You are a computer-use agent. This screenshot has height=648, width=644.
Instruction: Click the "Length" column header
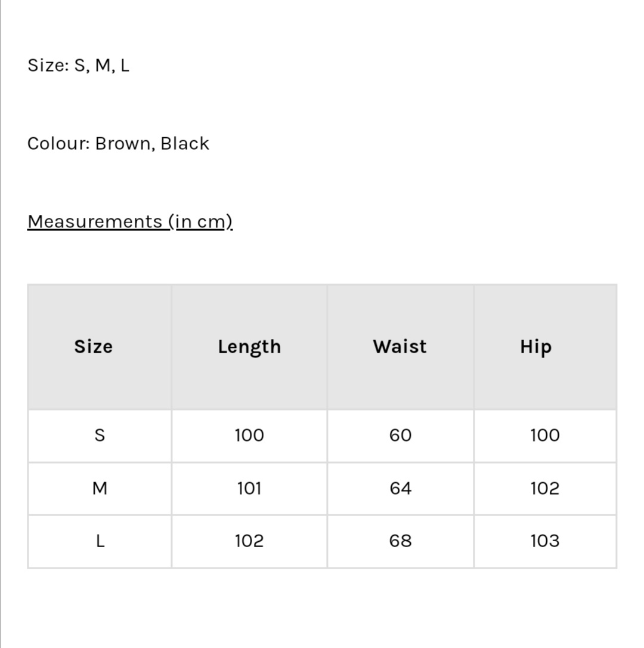[249, 347]
